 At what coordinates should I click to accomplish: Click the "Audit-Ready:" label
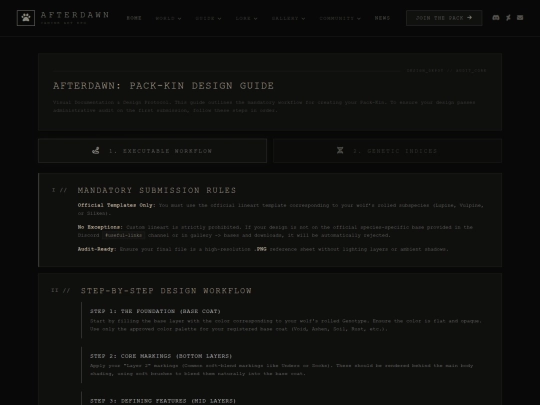coord(97,249)
